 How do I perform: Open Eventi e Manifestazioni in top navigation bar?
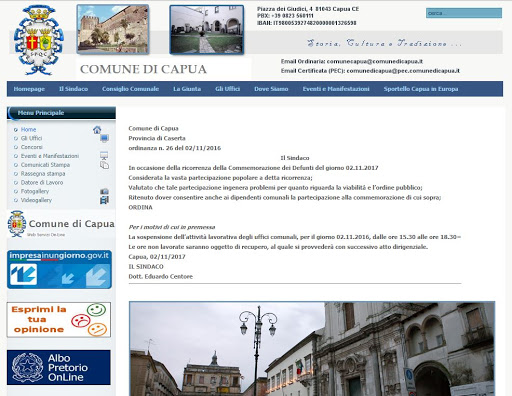(x=336, y=89)
